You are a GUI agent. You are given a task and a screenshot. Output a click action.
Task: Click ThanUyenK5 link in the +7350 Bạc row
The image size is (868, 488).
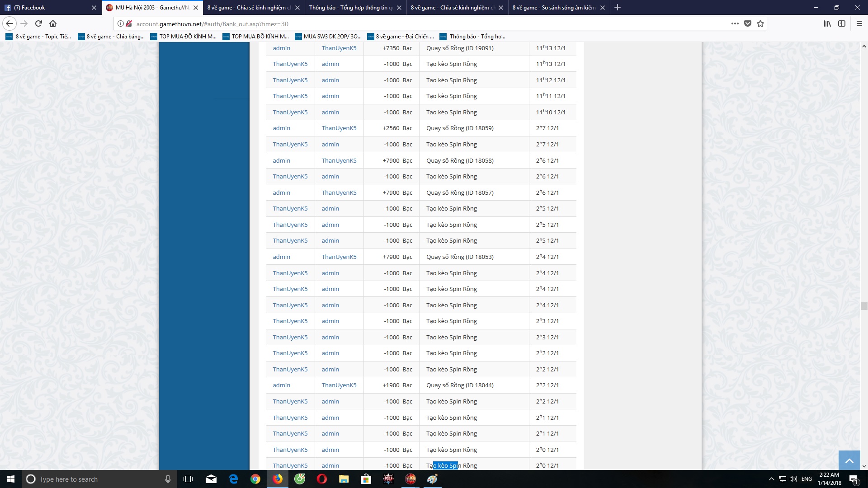339,48
